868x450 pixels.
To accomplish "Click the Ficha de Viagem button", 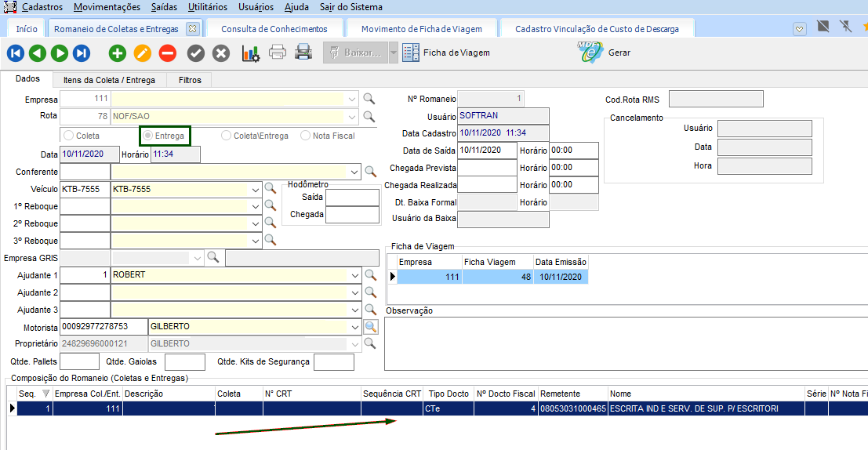I will [x=446, y=53].
